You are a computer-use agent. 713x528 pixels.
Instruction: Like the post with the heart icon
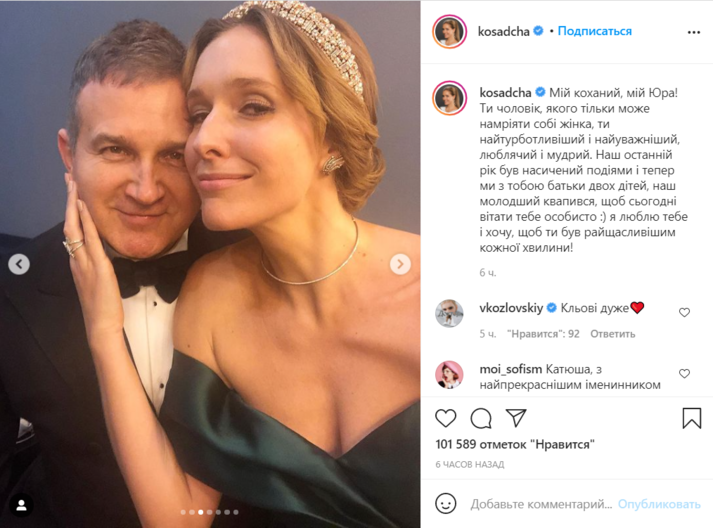click(446, 418)
